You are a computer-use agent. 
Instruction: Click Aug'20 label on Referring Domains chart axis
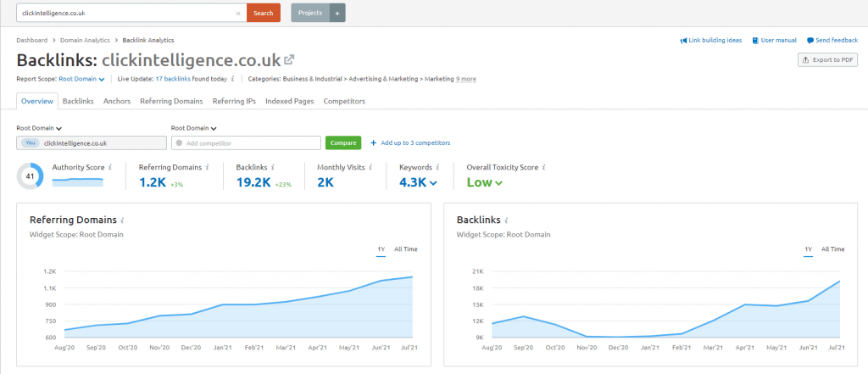tap(64, 348)
